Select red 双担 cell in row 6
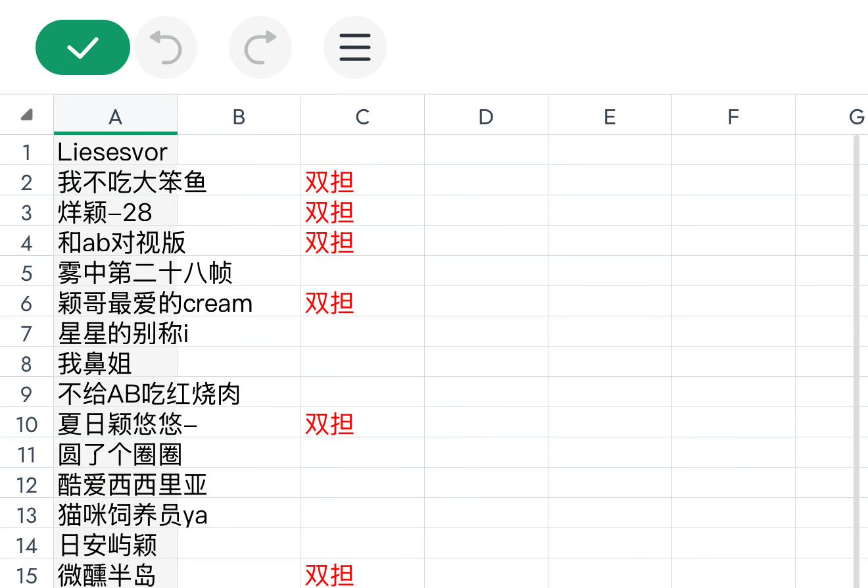Viewport: 868px width, 588px height. tap(362, 302)
